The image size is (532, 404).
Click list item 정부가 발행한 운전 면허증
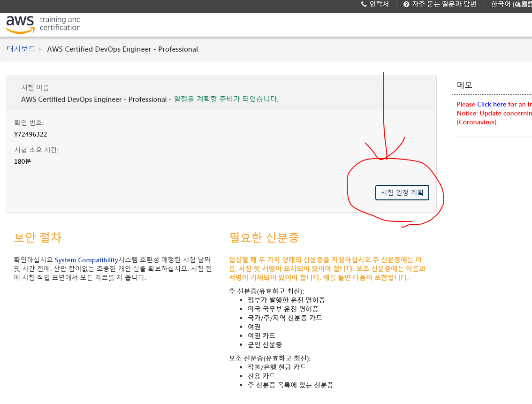click(x=286, y=300)
